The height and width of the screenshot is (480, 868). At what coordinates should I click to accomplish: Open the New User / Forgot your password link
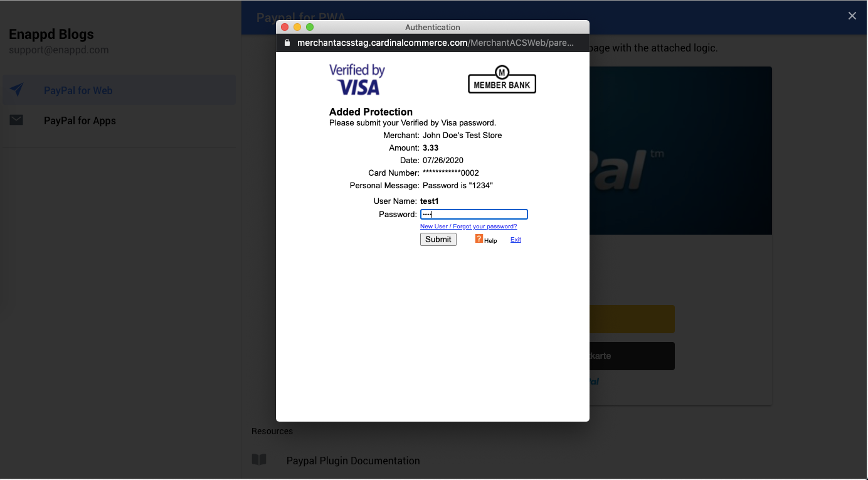point(468,227)
